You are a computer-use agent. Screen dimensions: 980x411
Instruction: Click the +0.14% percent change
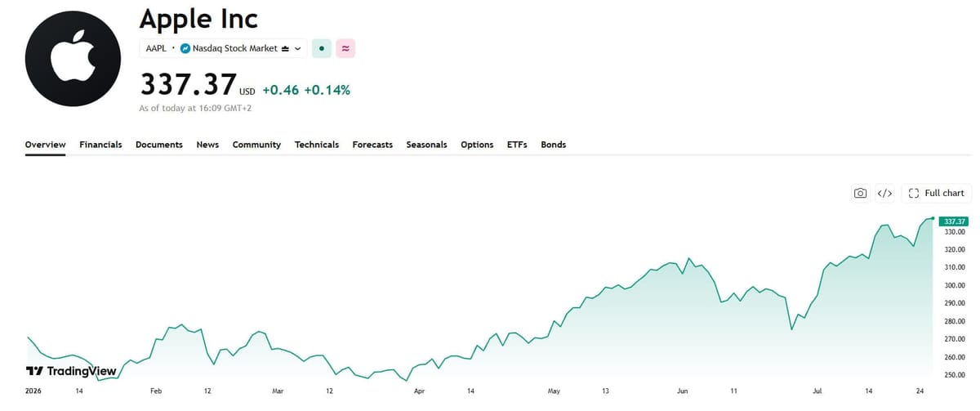click(327, 90)
